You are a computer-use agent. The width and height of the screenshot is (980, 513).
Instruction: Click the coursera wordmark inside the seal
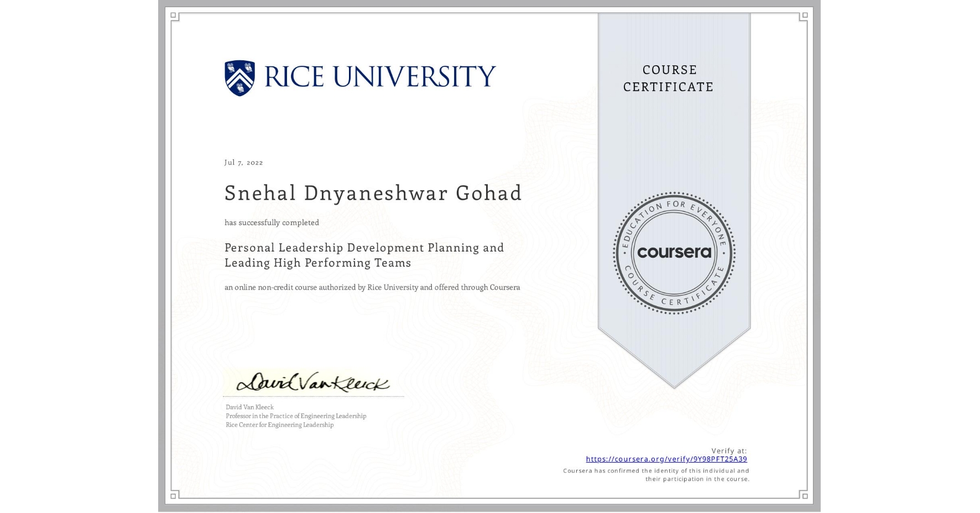pos(674,253)
